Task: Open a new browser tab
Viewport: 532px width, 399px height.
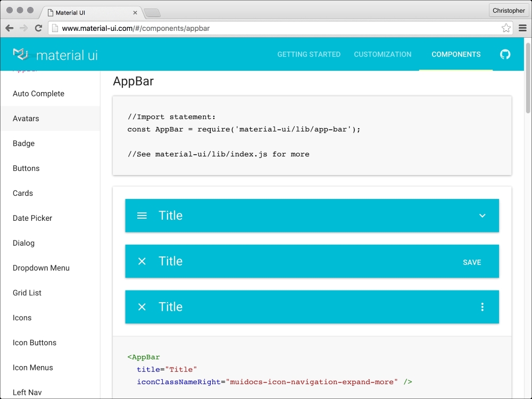Action: [x=152, y=13]
